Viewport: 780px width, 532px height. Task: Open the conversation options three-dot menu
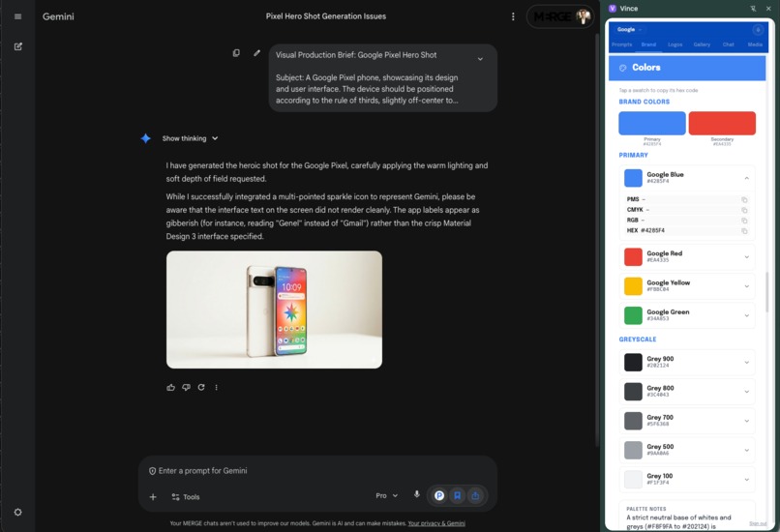point(513,16)
